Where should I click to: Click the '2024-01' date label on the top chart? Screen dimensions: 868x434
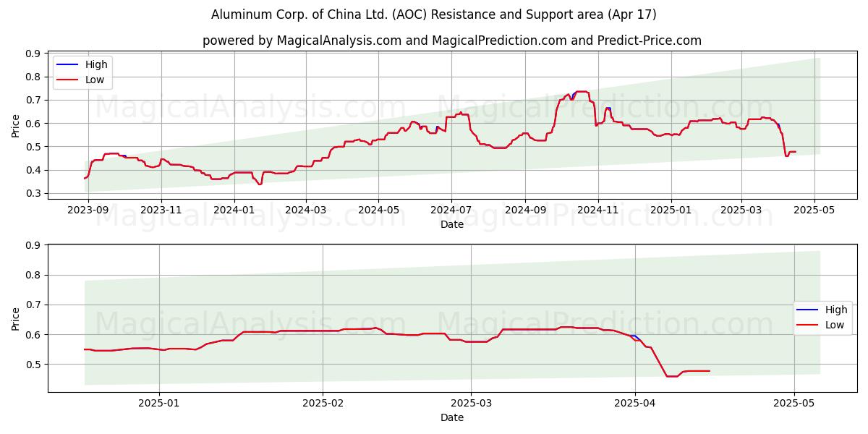(234, 212)
